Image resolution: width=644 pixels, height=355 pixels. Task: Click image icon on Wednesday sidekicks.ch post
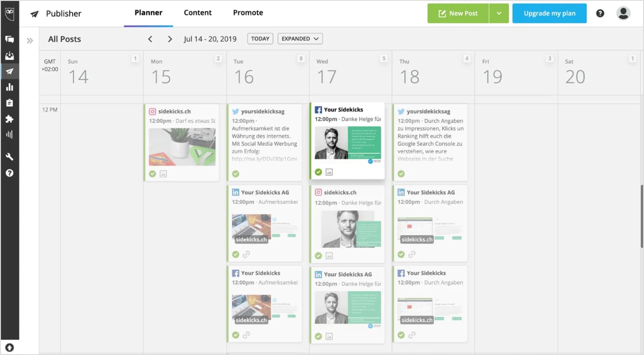click(x=329, y=256)
